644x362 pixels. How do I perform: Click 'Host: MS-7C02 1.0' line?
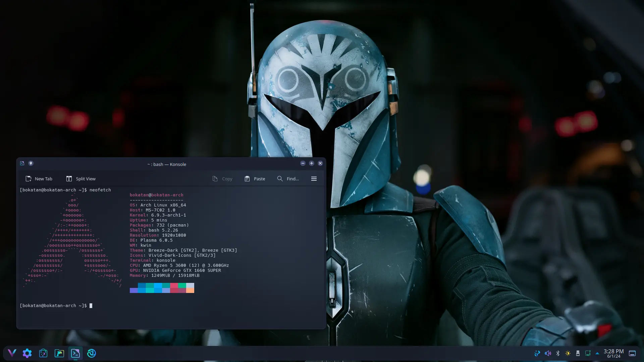[x=153, y=210]
